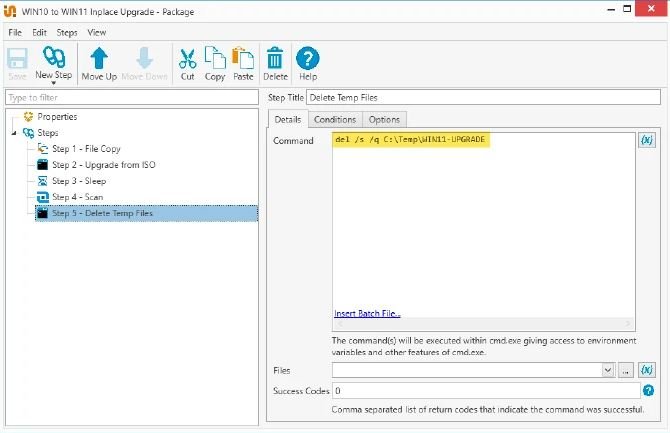Minimize the Package window
The height and width of the screenshot is (433, 670).
[611, 9]
